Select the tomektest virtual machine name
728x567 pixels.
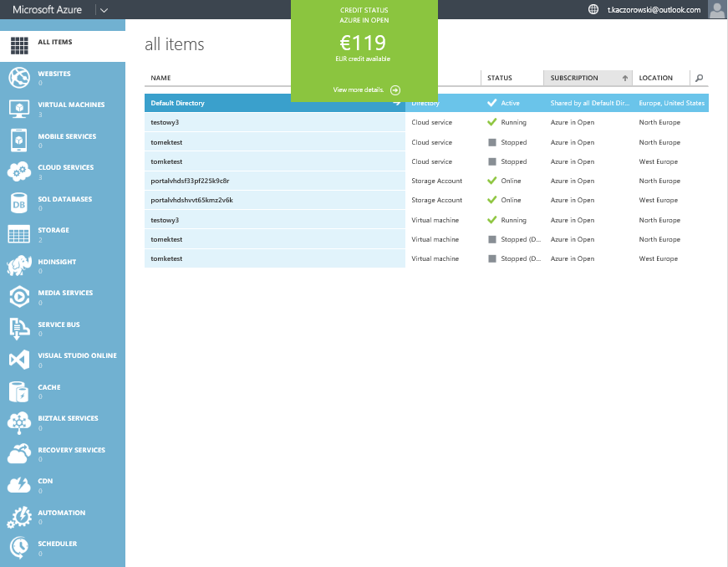(166, 240)
